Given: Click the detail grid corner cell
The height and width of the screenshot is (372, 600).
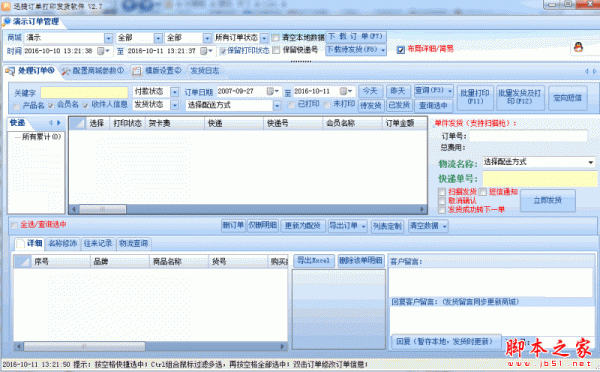Looking at the screenshot, I should [22, 261].
